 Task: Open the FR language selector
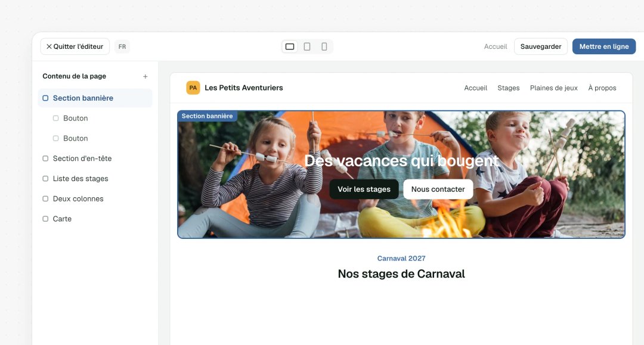click(x=122, y=46)
